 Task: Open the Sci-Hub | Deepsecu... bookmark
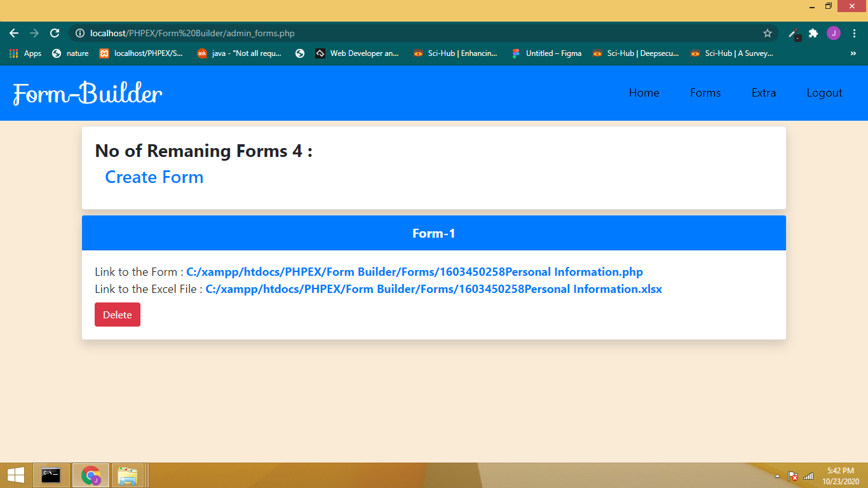click(635, 53)
